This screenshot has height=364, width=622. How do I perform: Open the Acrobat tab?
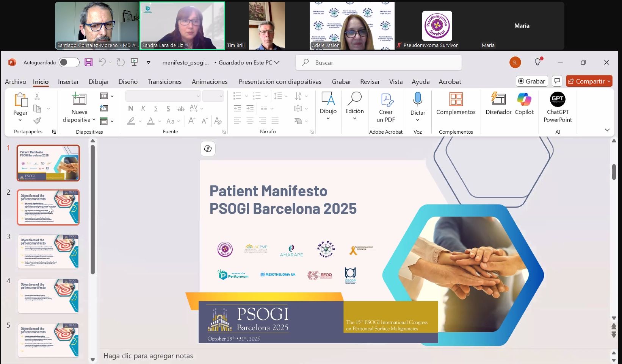450,81
